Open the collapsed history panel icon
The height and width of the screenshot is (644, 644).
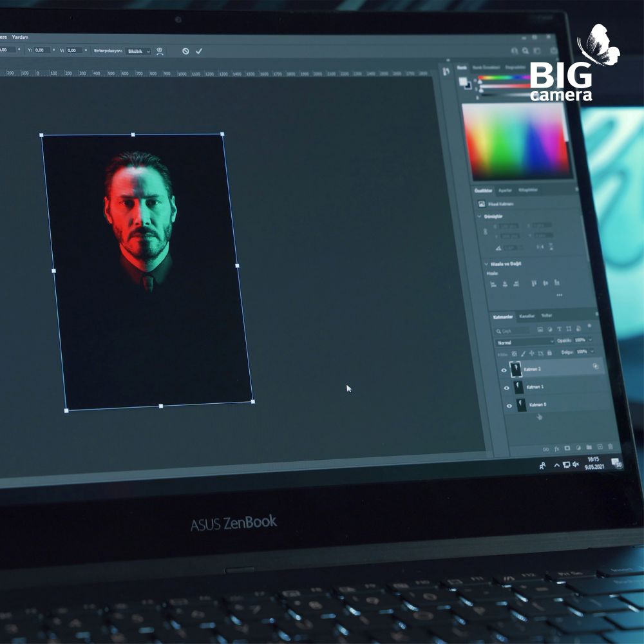[x=446, y=71]
